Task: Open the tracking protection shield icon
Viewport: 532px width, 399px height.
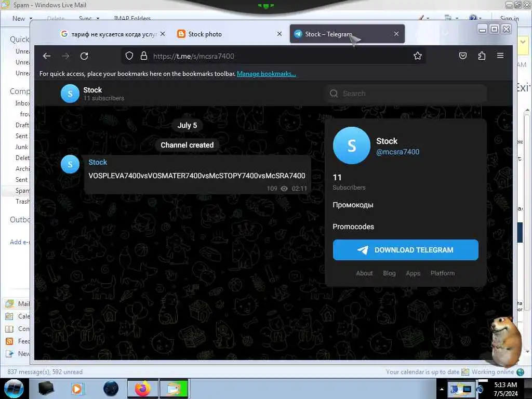Action: 129,56
